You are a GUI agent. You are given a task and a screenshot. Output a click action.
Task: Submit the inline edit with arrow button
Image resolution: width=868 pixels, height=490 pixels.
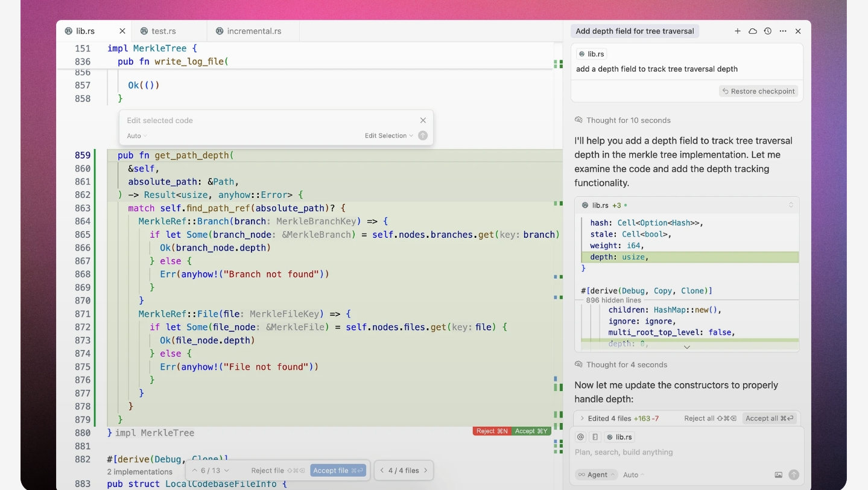tap(423, 136)
